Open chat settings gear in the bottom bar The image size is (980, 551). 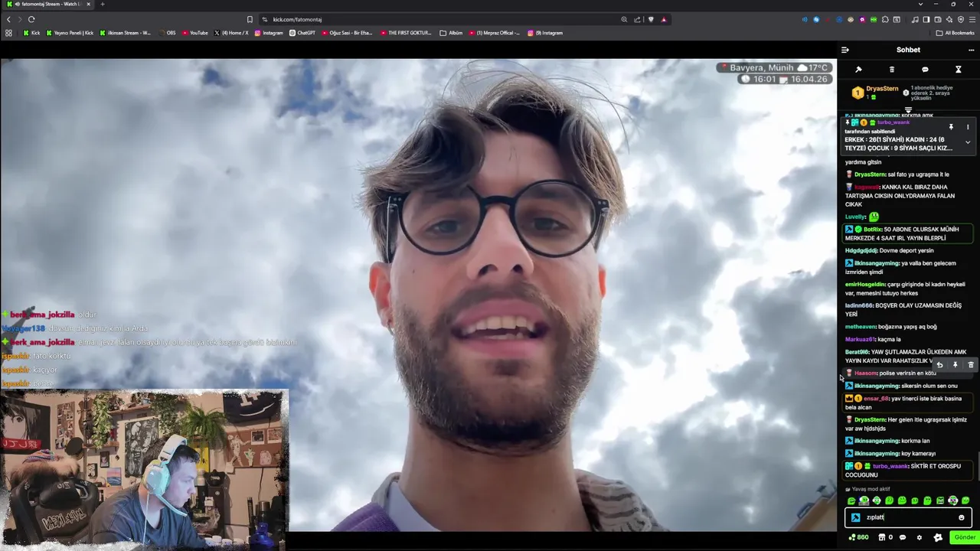coord(920,537)
